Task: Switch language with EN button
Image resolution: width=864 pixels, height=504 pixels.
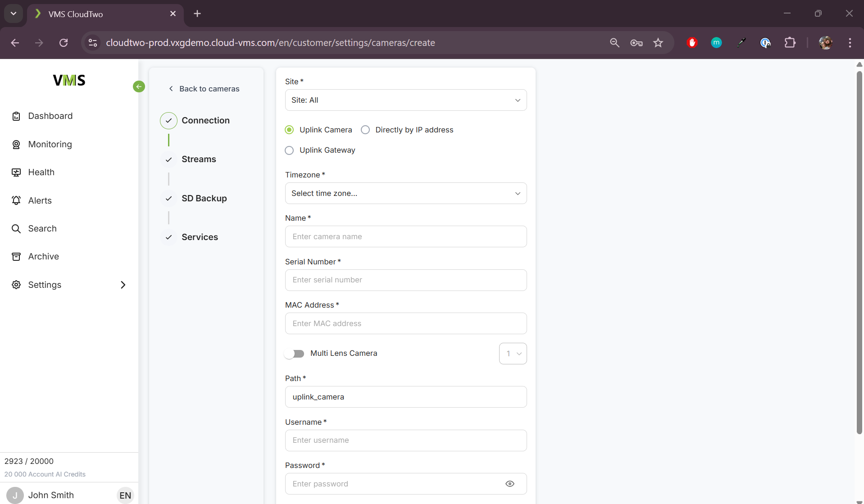Action: pos(125,495)
